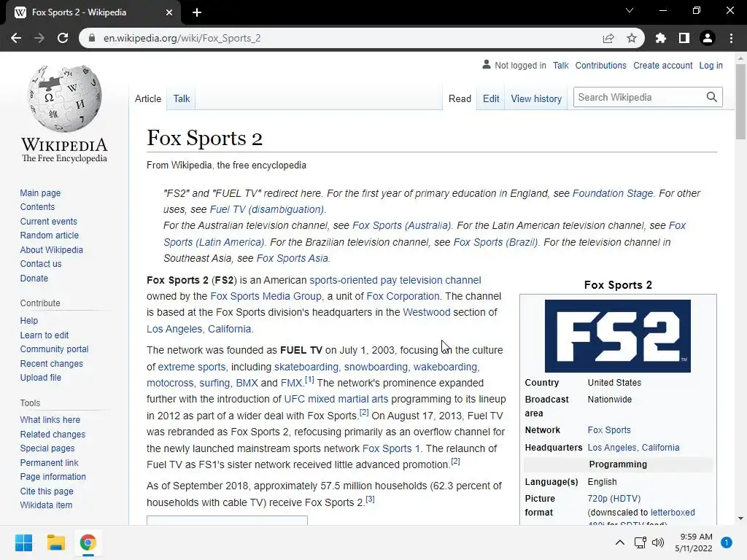Close the Fox Sports 2 tab
This screenshot has width=747, height=560.
click(169, 12)
